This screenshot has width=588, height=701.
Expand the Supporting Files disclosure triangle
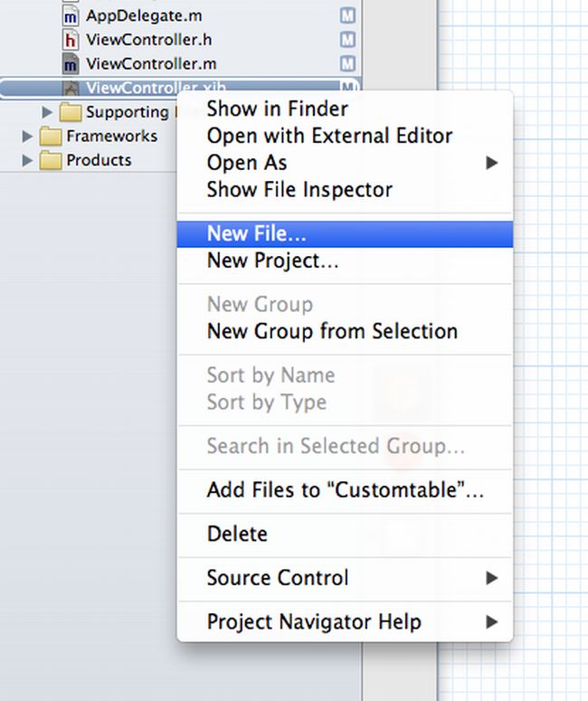point(48,112)
